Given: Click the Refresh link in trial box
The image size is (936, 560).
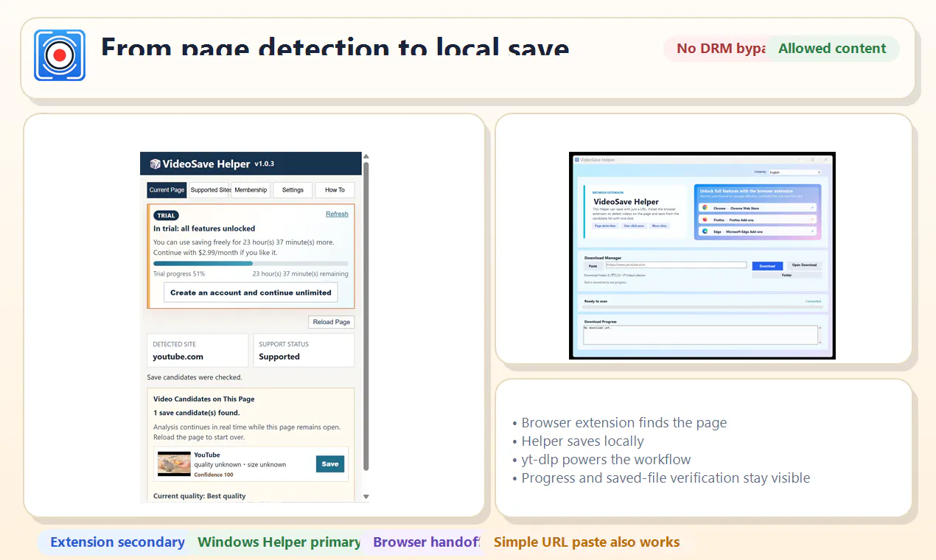Looking at the screenshot, I should click(337, 214).
